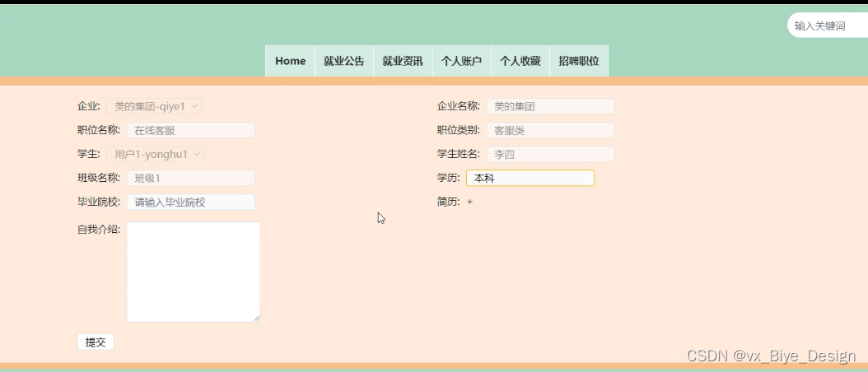The image size is (868, 372).
Task: Click the resize handle of 自我介绍 textarea
Action: click(257, 319)
